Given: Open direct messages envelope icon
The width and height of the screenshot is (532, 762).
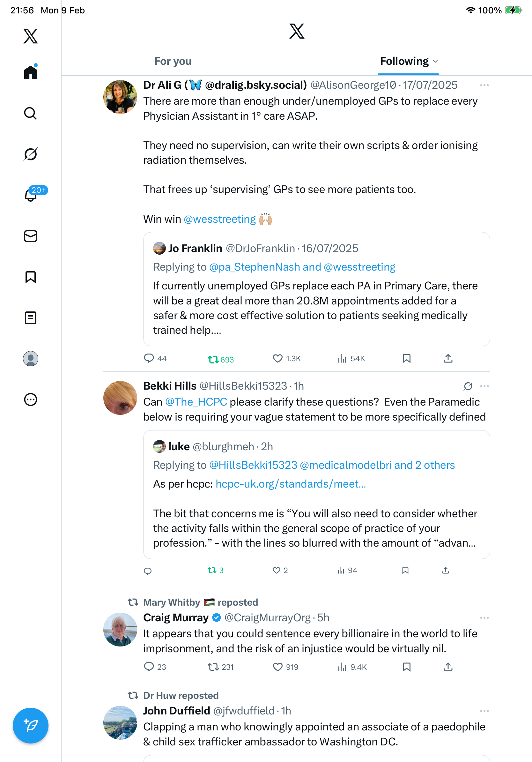Looking at the screenshot, I should 31,236.
